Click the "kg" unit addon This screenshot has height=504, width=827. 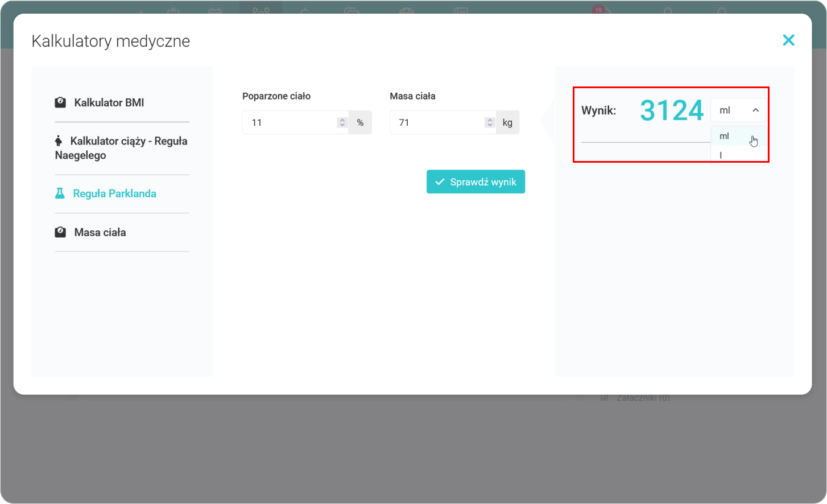coord(507,122)
